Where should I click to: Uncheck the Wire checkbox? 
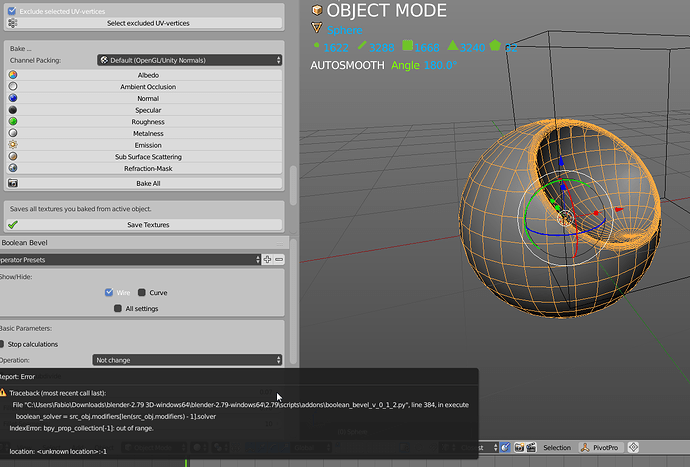click(109, 292)
